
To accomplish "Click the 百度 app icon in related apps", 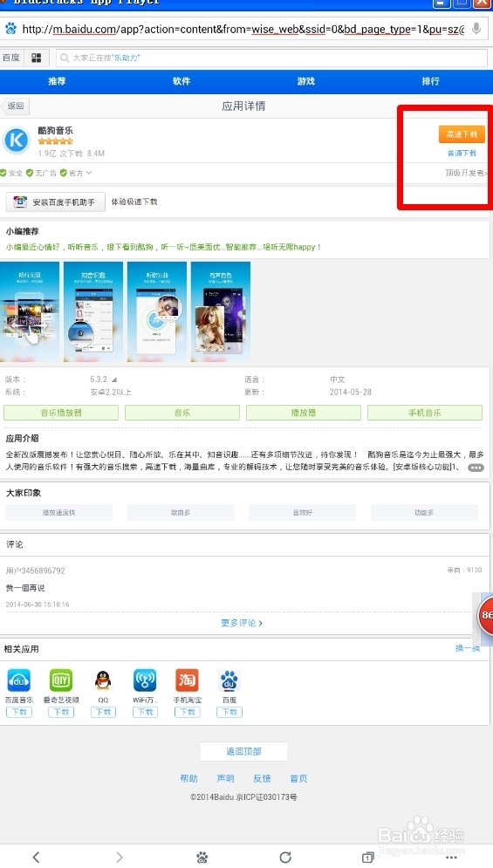I will [229, 680].
